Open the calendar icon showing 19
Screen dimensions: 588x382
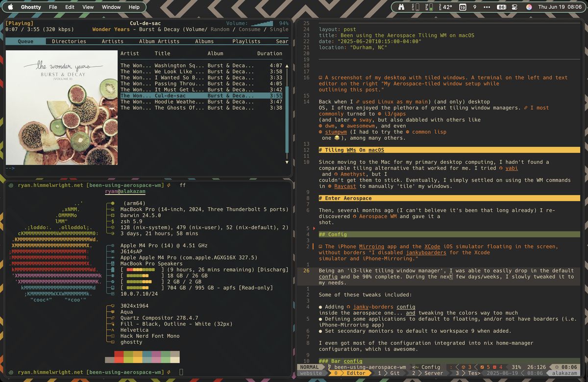(462, 7)
